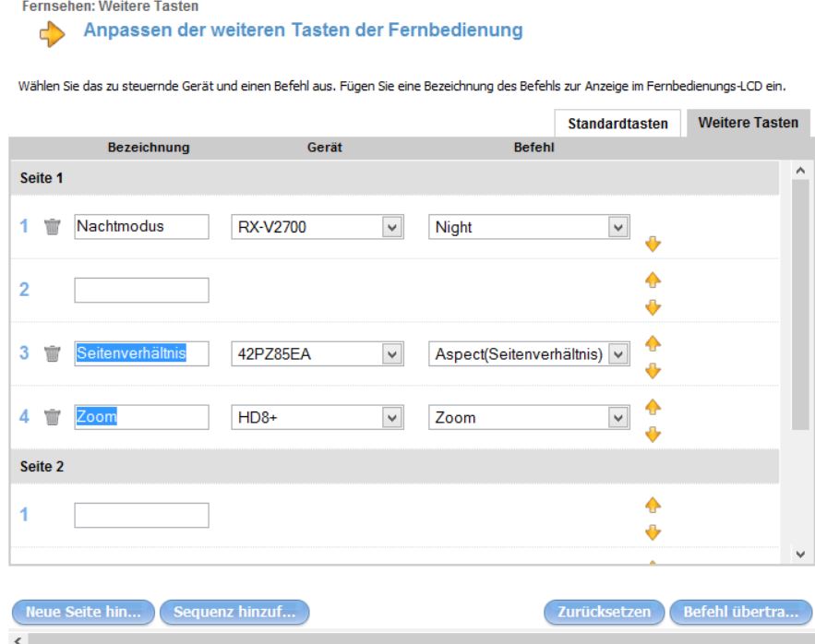This screenshot has width=815, height=644.
Task: Delete row 1 Nachtmodus via trash icon
Action: pos(54,227)
